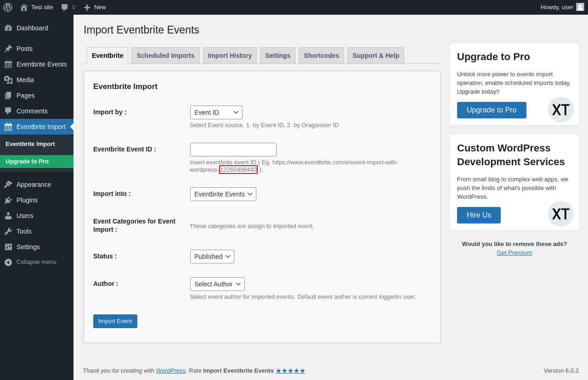Switch to the Scheduled Imports tab
Viewport: 588px width, 380px height.
(x=165, y=56)
